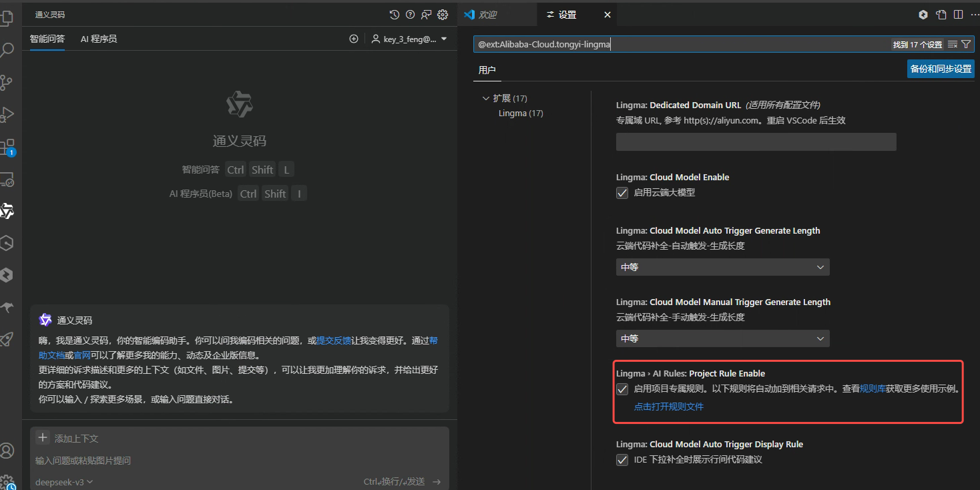Open the Remote Explorer view

coord(7,180)
